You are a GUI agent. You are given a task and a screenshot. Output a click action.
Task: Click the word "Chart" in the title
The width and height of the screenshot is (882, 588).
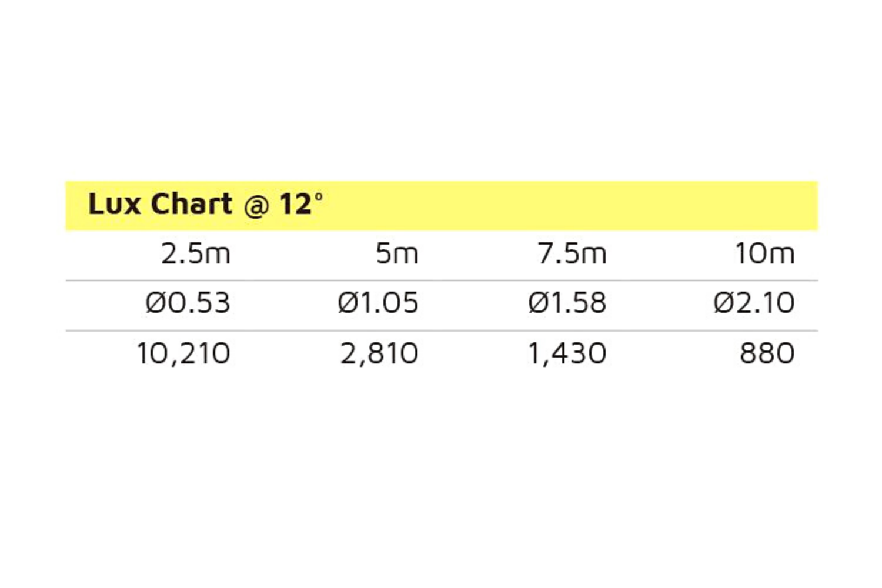click(x=191, y=205)
